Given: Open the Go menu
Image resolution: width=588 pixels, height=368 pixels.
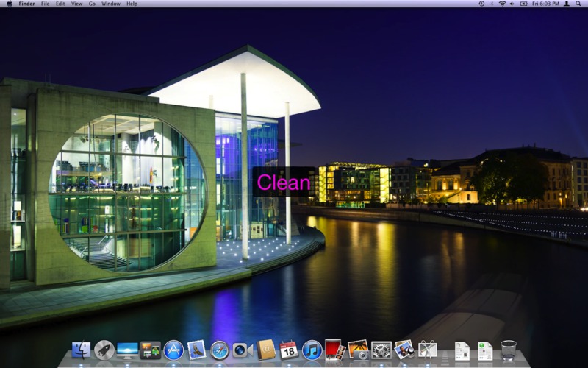Looking at the screenshot, I should (92, 4).
